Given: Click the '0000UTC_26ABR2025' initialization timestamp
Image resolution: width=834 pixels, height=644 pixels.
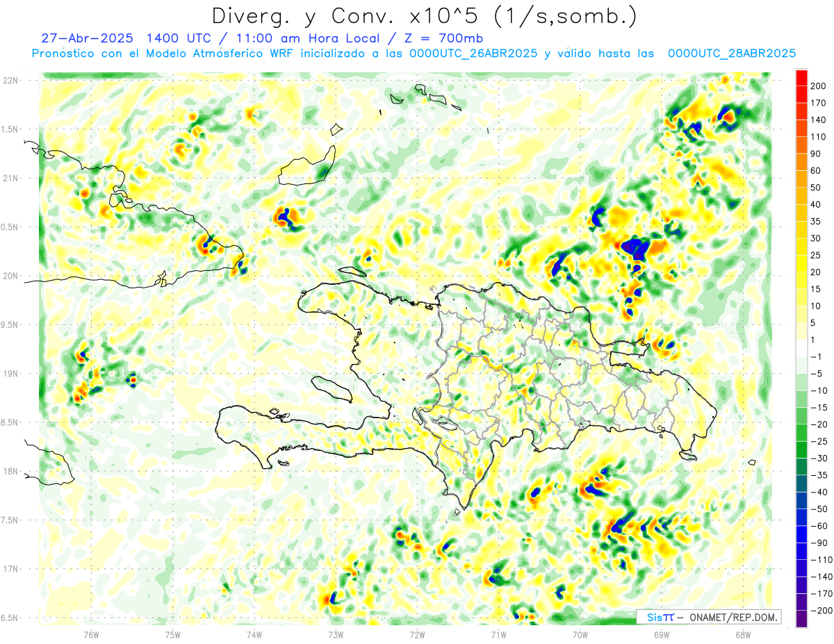Looking at the screenshot, I should click(x=473, y=53).
